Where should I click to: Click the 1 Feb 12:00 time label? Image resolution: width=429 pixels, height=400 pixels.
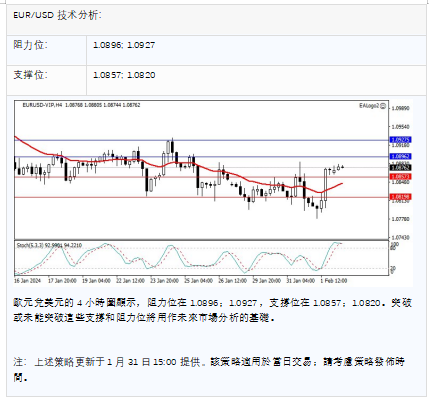coord(334,281)
